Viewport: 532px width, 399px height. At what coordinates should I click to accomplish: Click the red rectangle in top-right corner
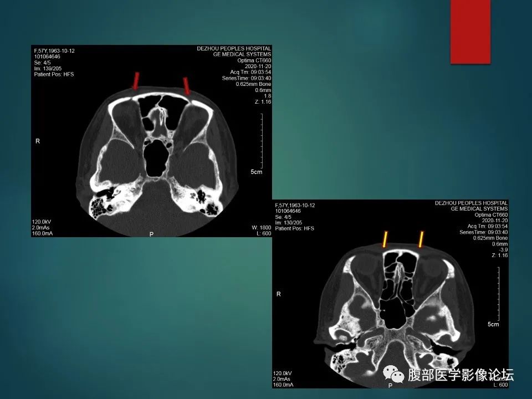pyautogui.click(x=470, y=32)
